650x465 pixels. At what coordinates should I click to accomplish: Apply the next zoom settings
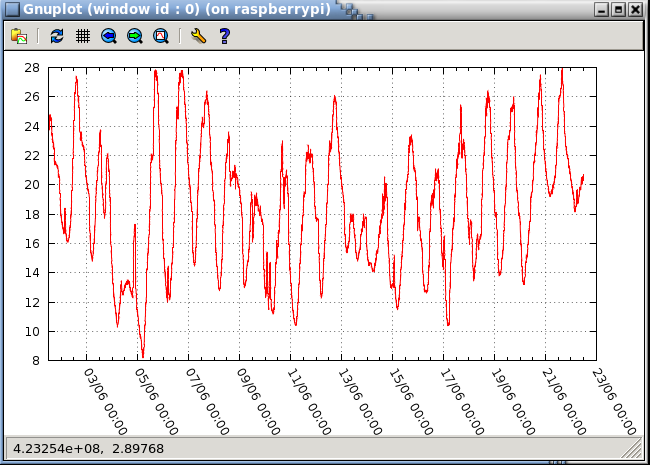(x=135, y=36)
